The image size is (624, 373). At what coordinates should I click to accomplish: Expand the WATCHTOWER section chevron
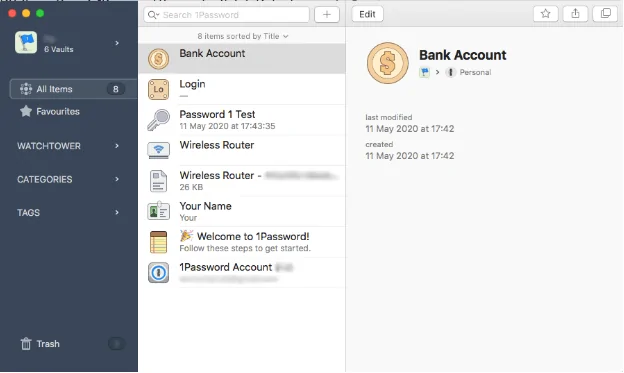click(x=117, y=146)
